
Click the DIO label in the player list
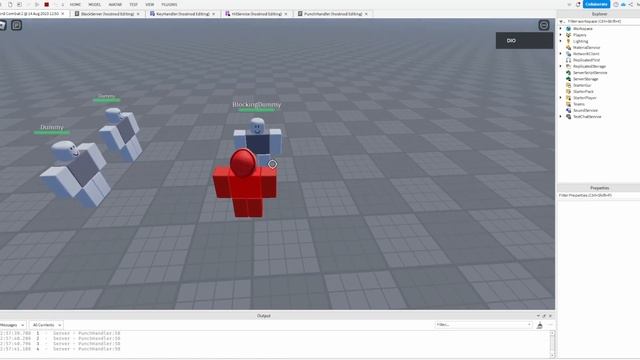pos(511,41)
